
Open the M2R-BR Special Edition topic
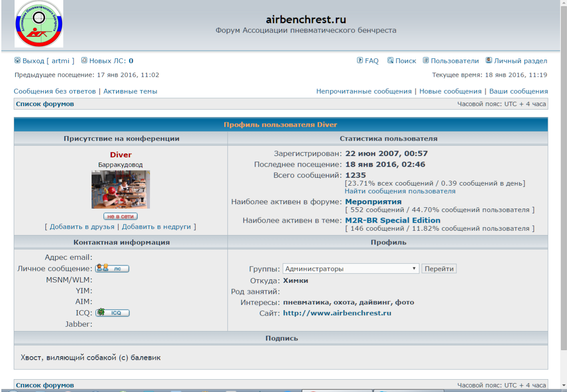[x=392, y=221]
